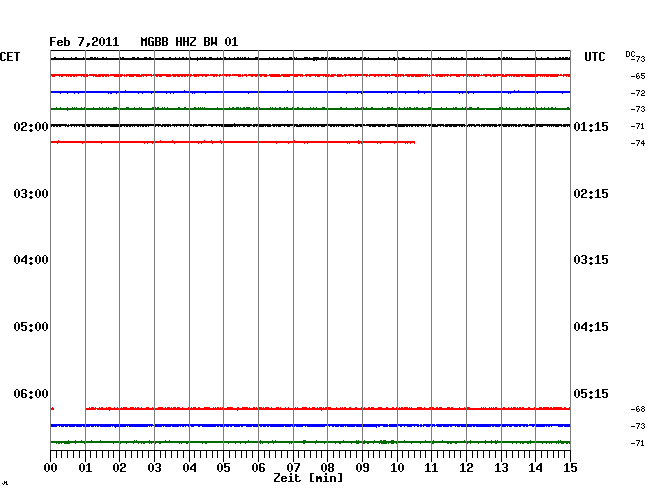Click the "09" minute axis label
Screen dimensions: 650x494
point(362,468)
